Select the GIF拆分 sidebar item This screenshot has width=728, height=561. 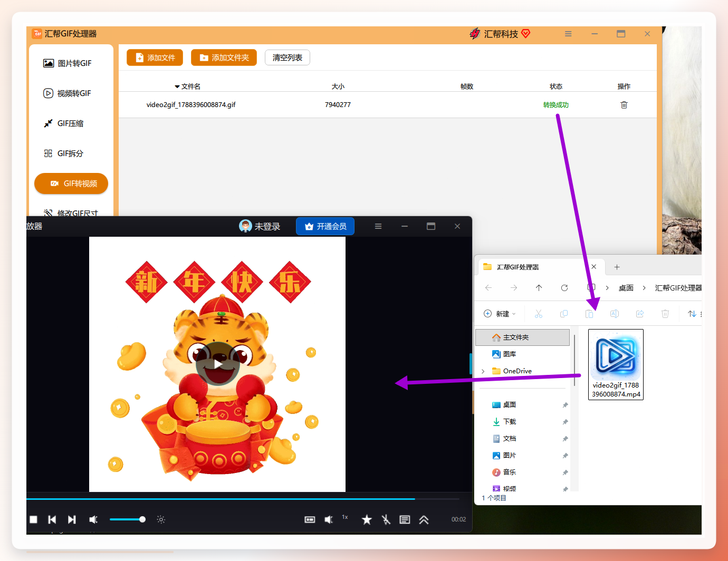click(x=63, y=153)
